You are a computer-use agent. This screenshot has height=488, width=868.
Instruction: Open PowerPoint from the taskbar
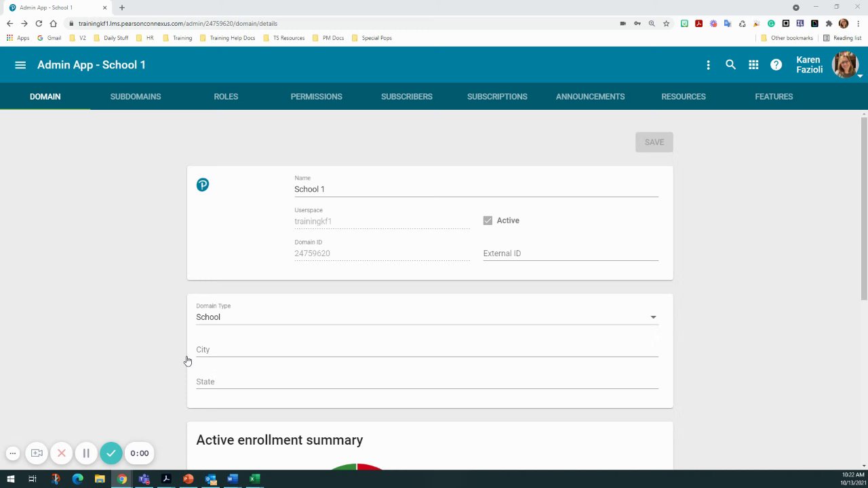point(188,479)
